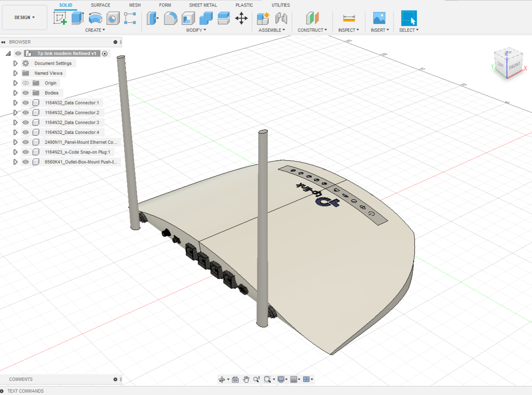Select the Create Sketch tool icon
The width and height of the screenshot is (532, 395).
[60, 18]
